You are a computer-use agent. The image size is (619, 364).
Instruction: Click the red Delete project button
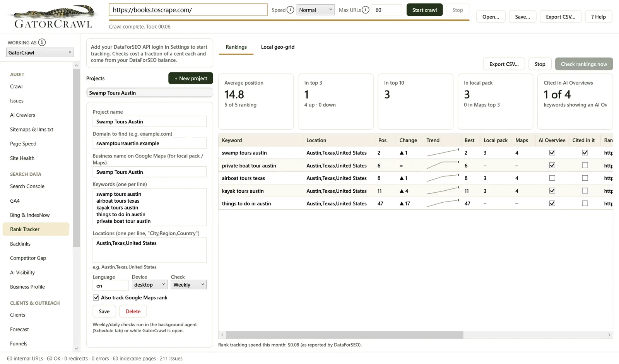point(133,312)
